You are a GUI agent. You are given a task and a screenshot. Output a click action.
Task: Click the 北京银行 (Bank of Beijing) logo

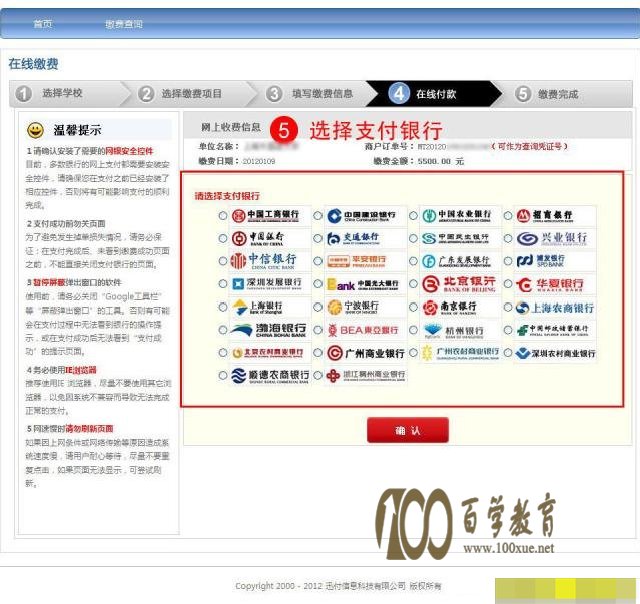pyautogui.click(x=460, y=284)
